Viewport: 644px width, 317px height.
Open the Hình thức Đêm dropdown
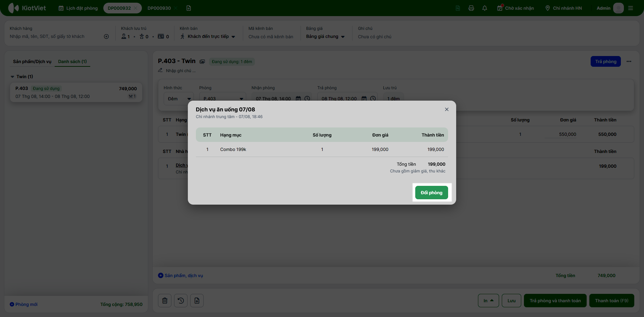[179, 99]
